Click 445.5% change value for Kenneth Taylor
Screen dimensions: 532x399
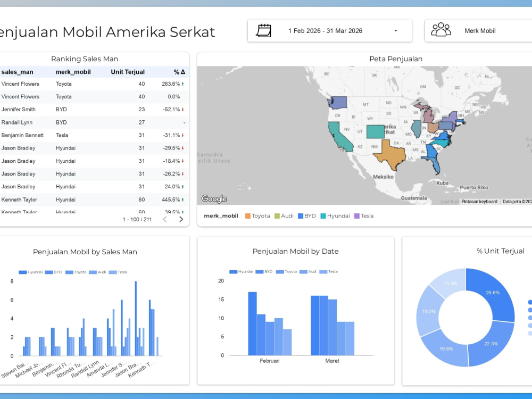(x=171, y=199)
